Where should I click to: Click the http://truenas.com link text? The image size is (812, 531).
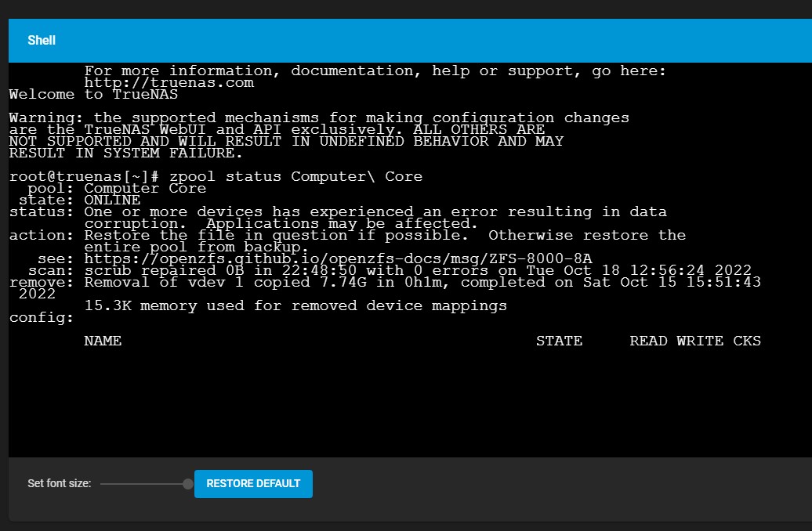pyautogui.click(x=169, y=83)
